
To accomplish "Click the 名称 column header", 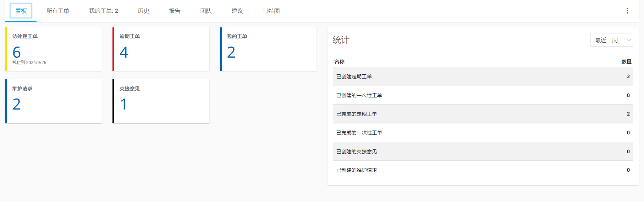I will click(339, 62).
